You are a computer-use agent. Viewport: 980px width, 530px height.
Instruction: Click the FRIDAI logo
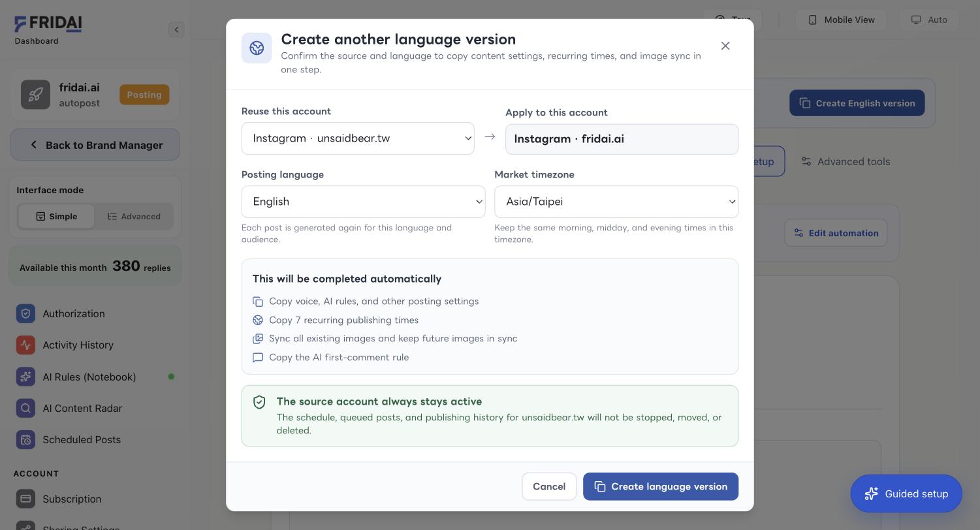point(48,24)
